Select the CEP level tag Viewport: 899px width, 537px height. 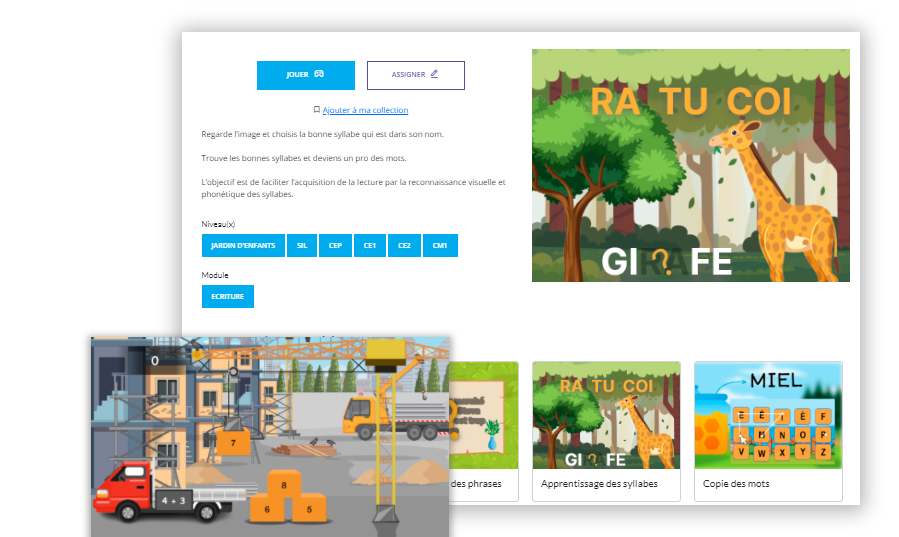coord(335,246)
